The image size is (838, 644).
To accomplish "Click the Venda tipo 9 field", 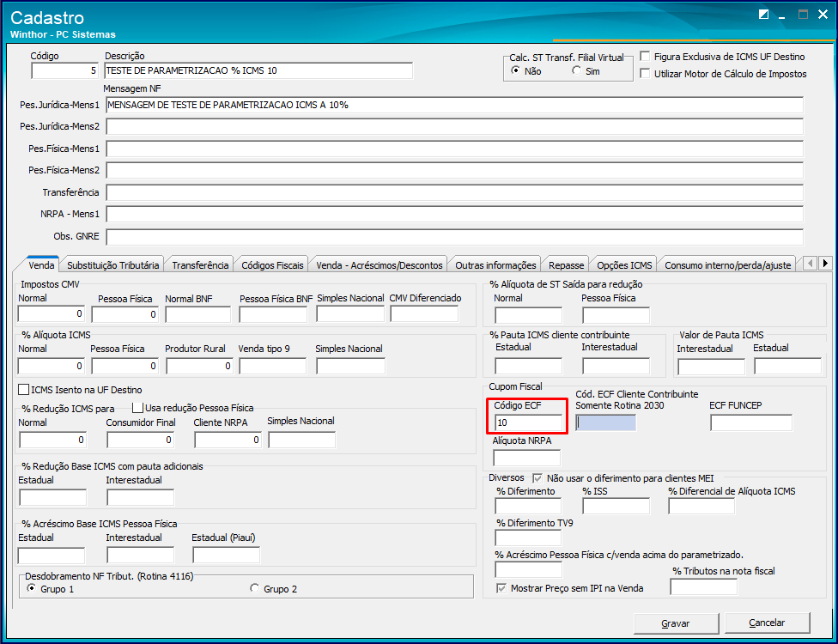I will pyautogui.click(x=272, y=366).
